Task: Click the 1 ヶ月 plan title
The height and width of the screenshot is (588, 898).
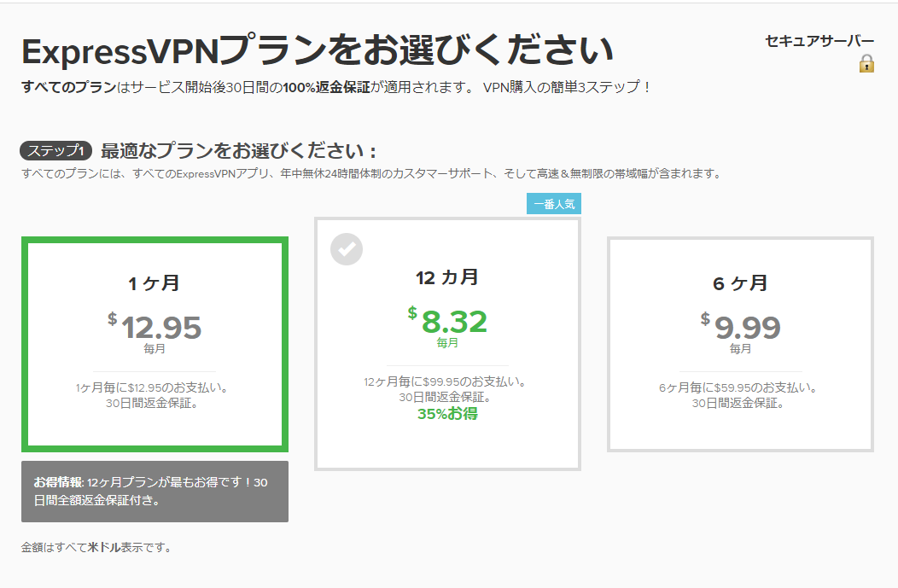Action: point(154,282)
